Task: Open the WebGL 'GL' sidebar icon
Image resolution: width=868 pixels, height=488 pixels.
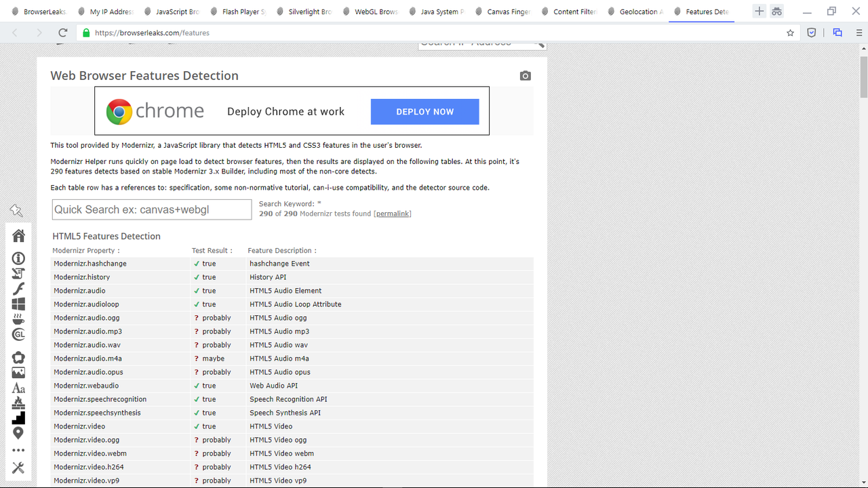Action: coord(18,335)
